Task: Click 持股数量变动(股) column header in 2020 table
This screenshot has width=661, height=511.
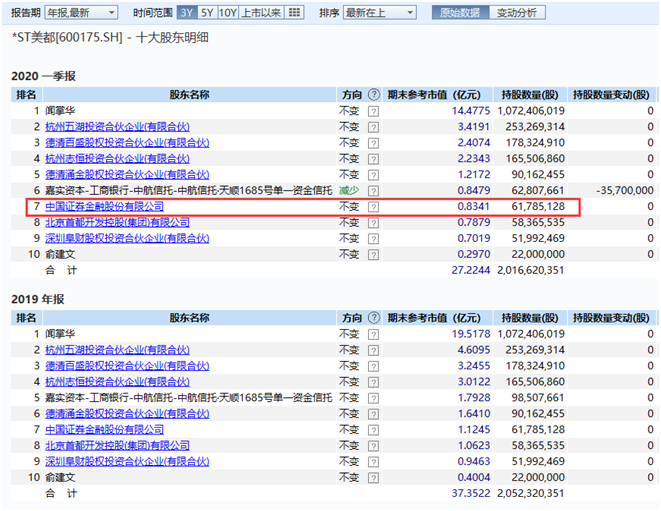Action: click(x=612, y=94)
